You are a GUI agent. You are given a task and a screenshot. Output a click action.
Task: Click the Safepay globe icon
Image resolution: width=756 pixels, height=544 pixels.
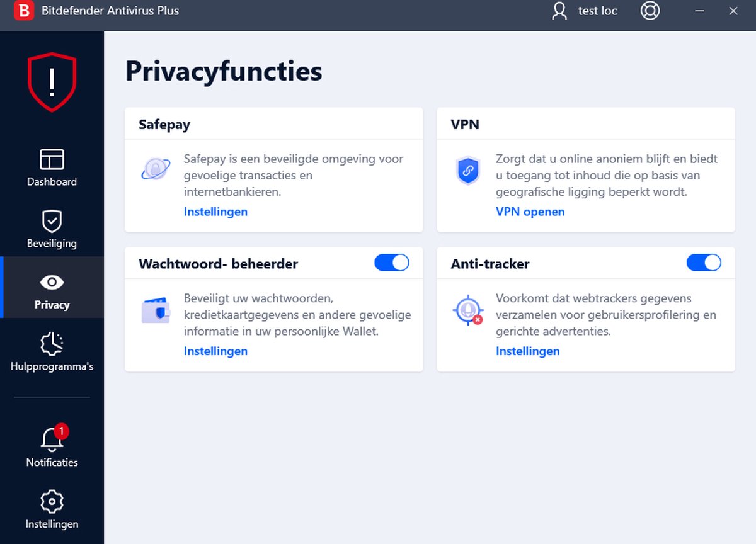156,169
